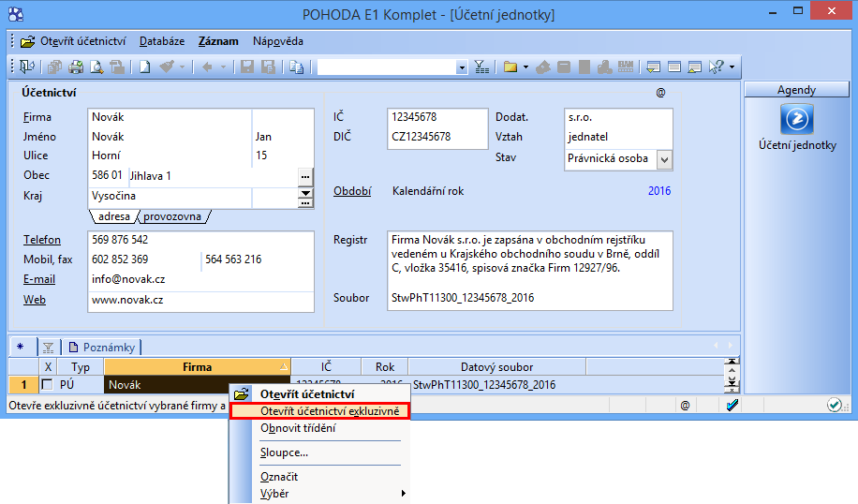The image size is (858, 504).
Task: Expand arrow next to help icon
Action: 732,67
